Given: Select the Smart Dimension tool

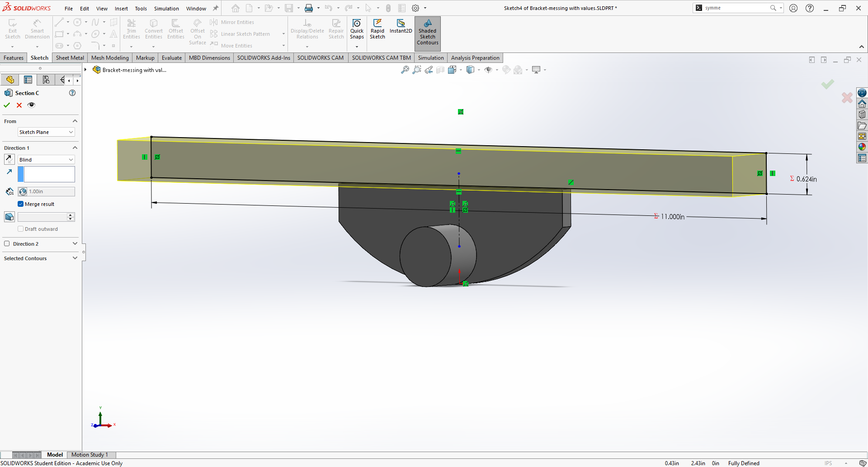Looking at the screenshot, I should coord(37,29).
